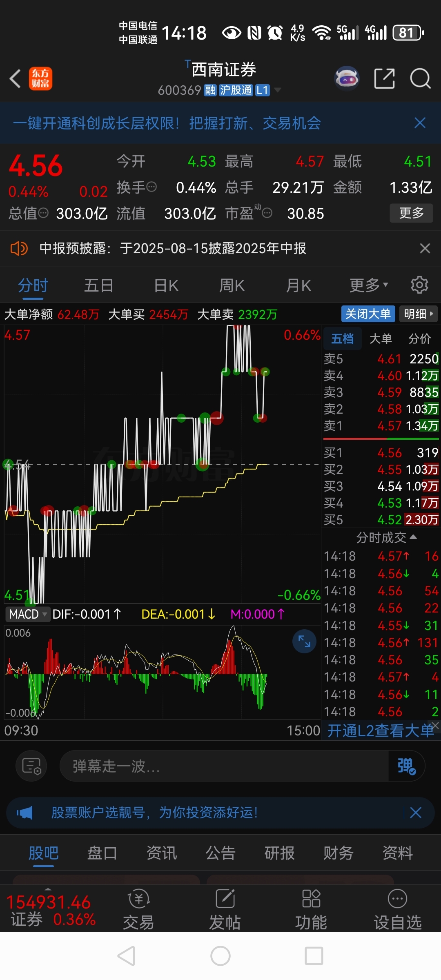Expand chart with fullscreen arrows icon
Viewport: 441px width, 980px height.
click(x=304, y=641)
